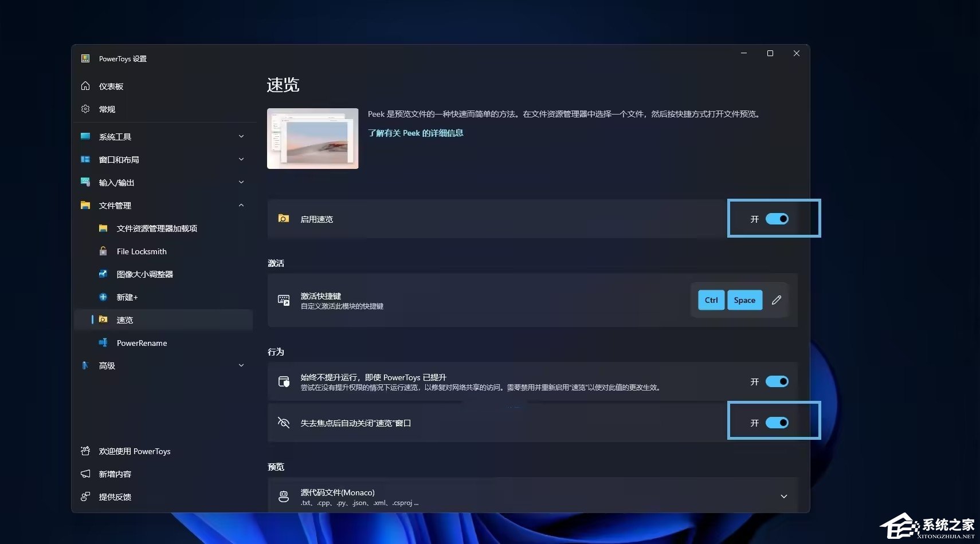
Task: Toggle the Enable Peek (启用速览) switch
Action: click(x=777, y=219)
